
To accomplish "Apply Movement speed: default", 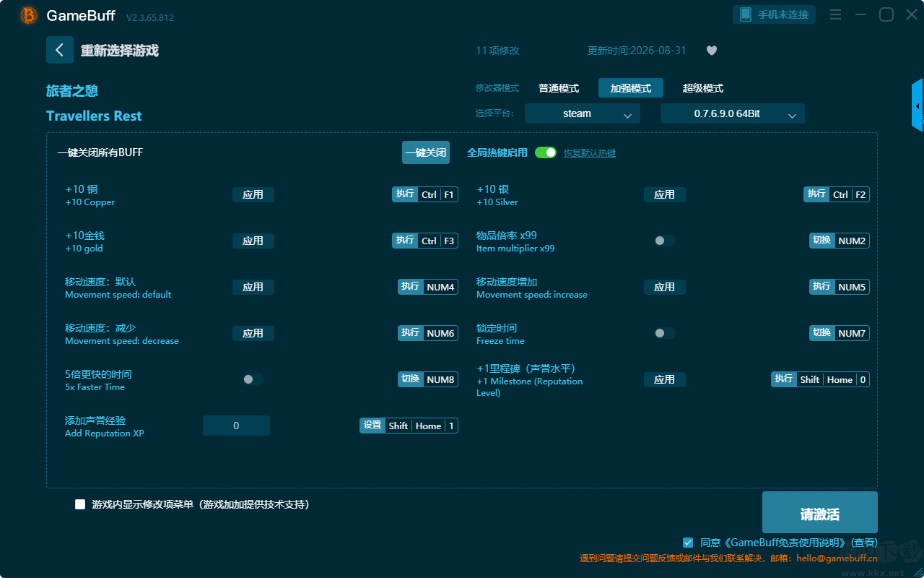I will [x=253, y=287].
